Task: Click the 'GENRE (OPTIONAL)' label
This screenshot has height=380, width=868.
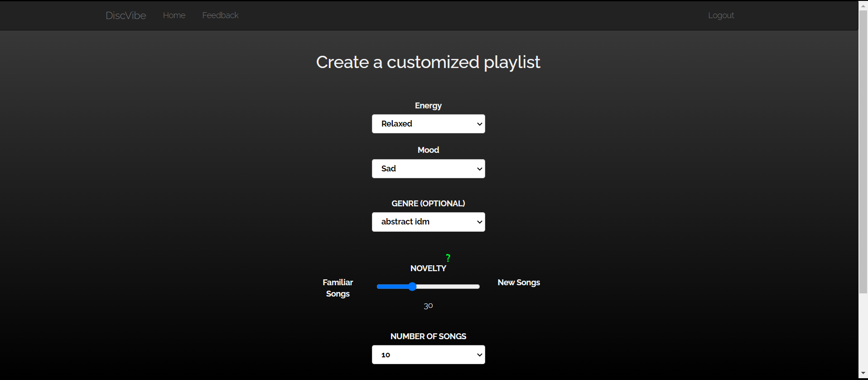Action: [x=428, y=204]
